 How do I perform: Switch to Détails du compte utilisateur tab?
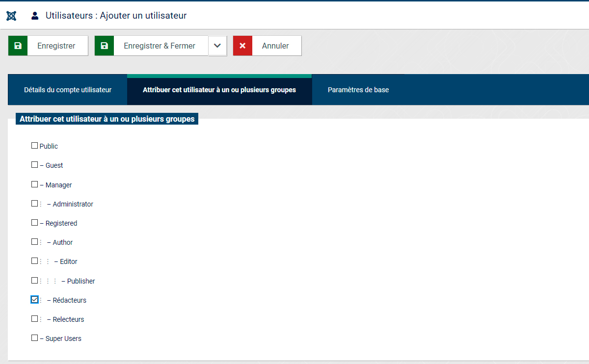[x=68, y=90]
